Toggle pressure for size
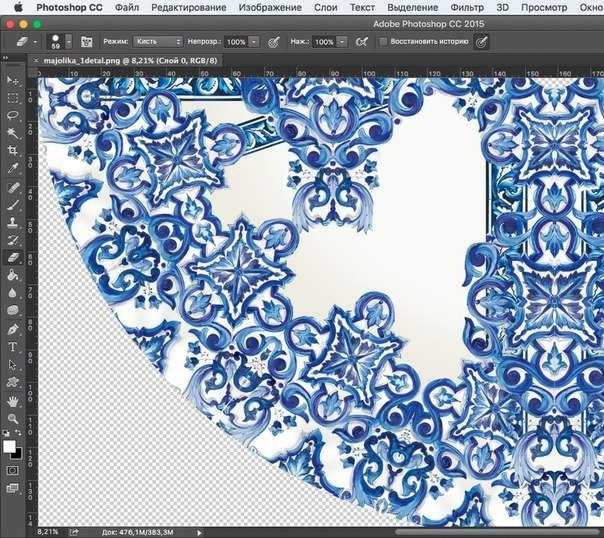604x538 pixels. tap(482, 42)
